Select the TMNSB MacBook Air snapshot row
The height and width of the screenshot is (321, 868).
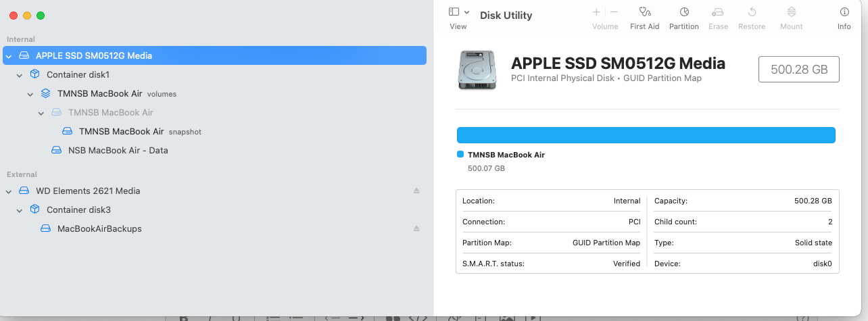coord(215,131)
